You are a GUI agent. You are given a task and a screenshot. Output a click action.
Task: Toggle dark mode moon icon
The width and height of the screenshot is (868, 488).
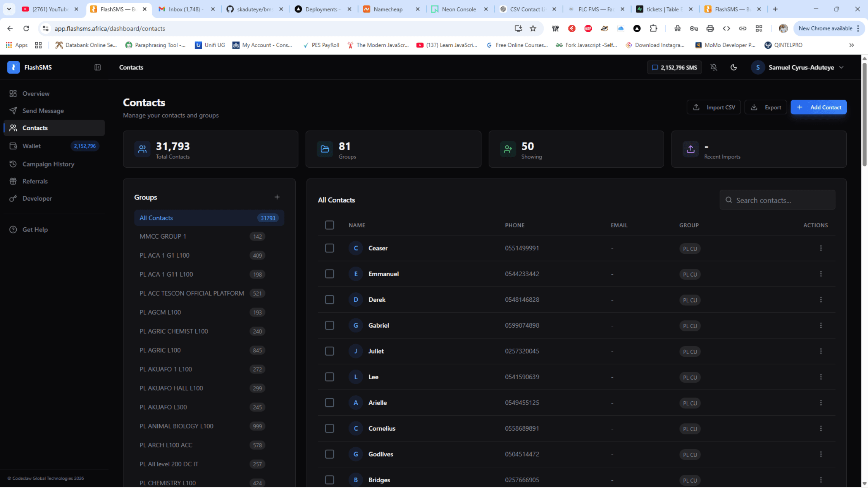click(x=734, y=67)
